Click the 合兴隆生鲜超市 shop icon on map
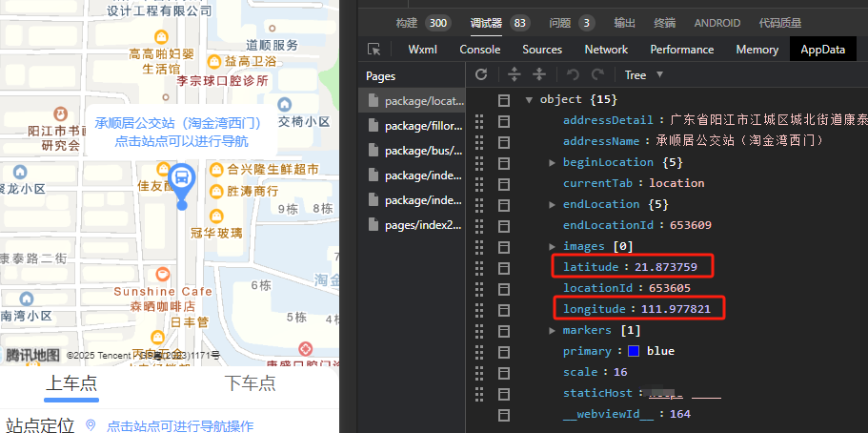 [x=216, y=170]
